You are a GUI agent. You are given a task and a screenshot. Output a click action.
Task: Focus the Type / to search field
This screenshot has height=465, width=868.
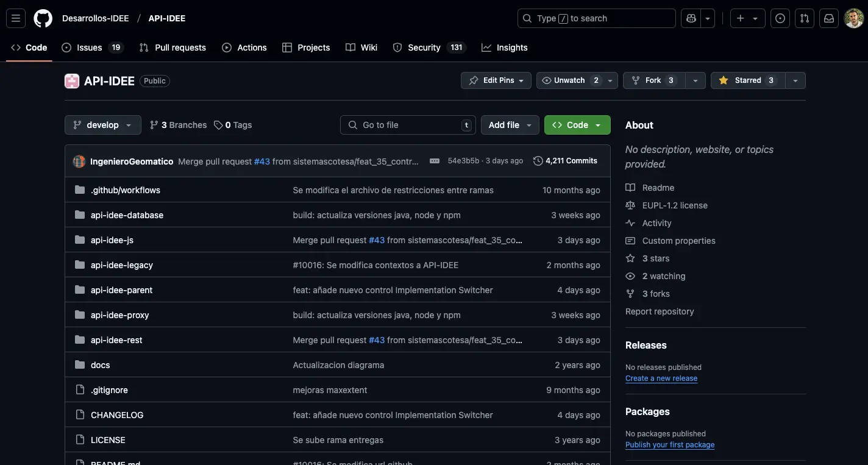point(596,18)
